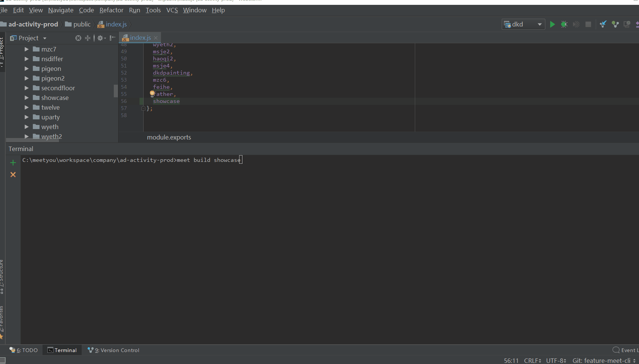The width and height of the screenshot is (639, 364).
Task: Open the Project panel settings gear
Action: pos(100,38)
